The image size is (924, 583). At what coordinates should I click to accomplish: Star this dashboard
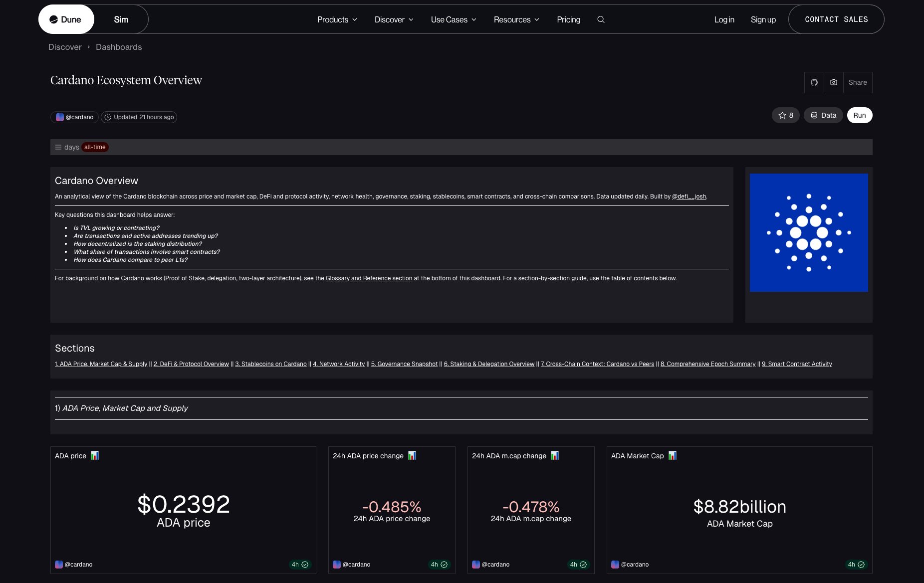(785, 115)
